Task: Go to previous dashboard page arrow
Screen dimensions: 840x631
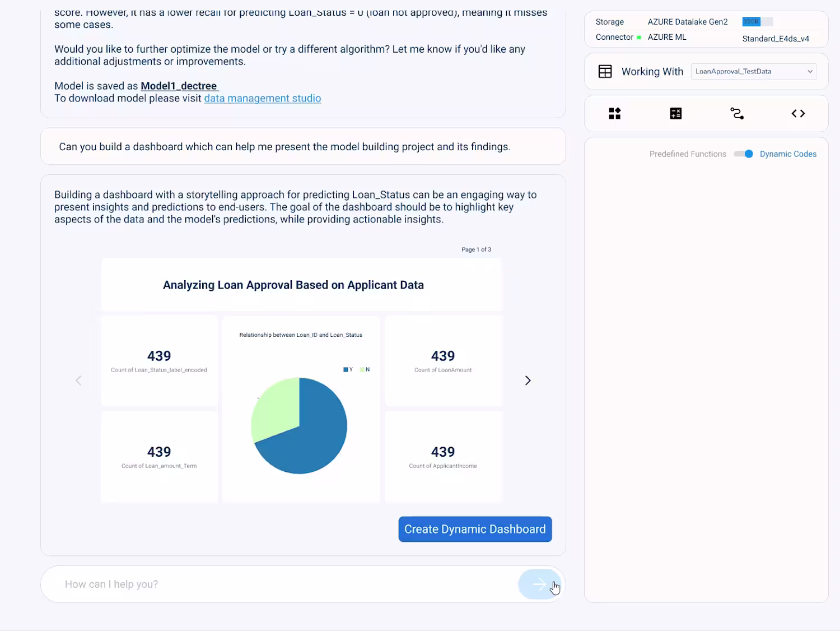Action: point(78,381)
